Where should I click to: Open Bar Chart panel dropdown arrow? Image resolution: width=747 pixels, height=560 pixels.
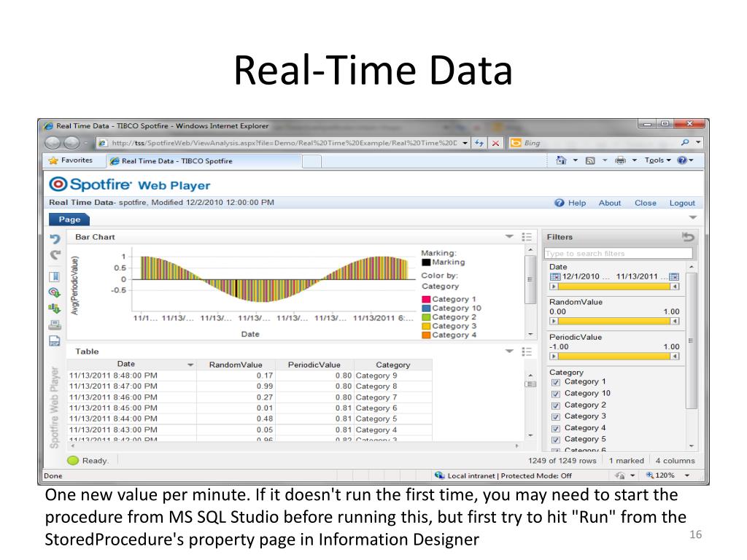509,237
